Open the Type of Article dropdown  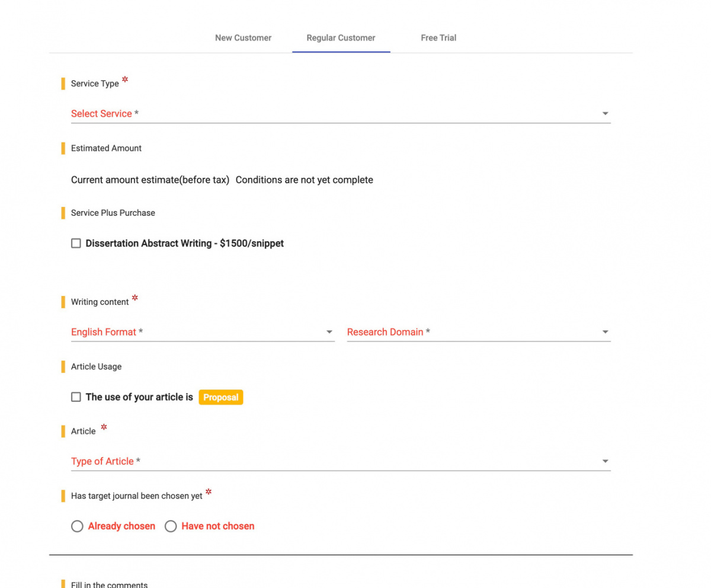click(341, 461)
